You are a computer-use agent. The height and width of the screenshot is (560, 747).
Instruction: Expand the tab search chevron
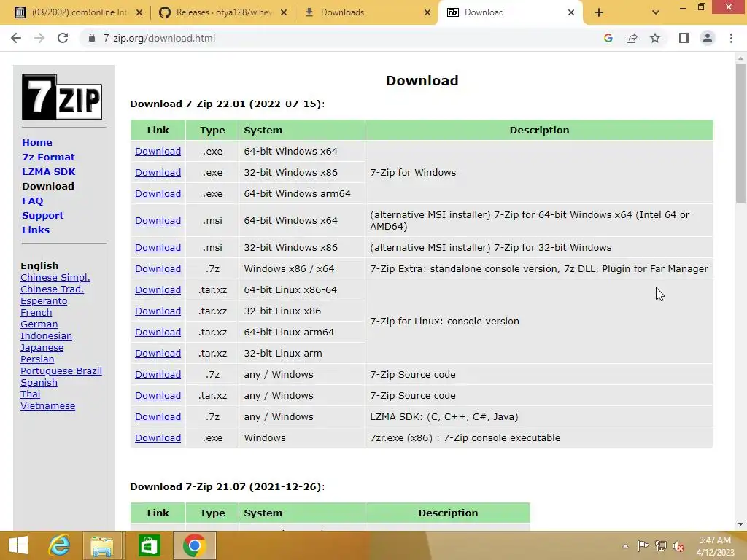tap(656, 13)
